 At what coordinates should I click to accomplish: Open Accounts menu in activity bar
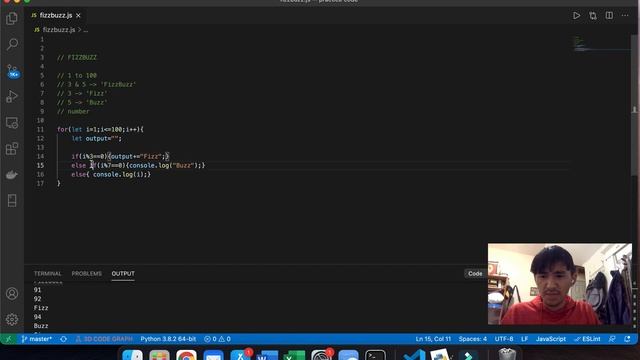point(12,293)
